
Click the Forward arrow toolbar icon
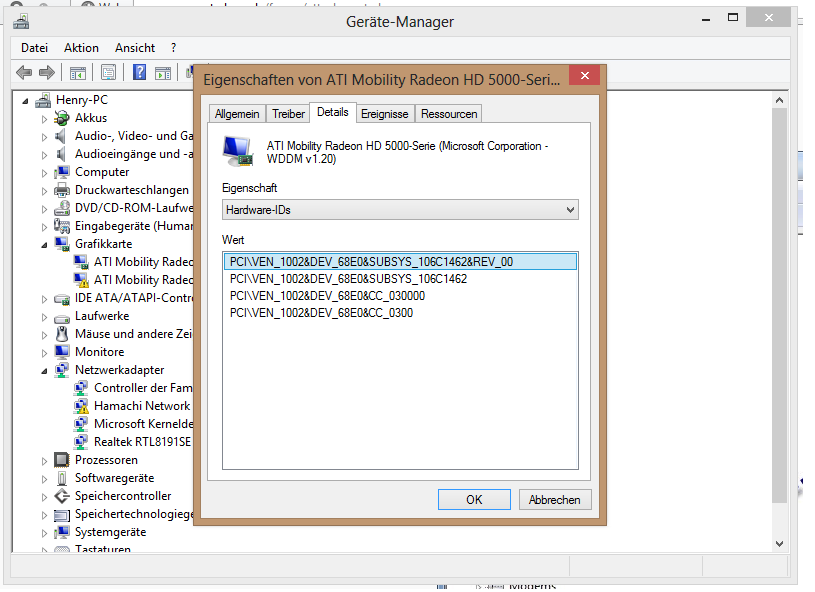(47, 72)
